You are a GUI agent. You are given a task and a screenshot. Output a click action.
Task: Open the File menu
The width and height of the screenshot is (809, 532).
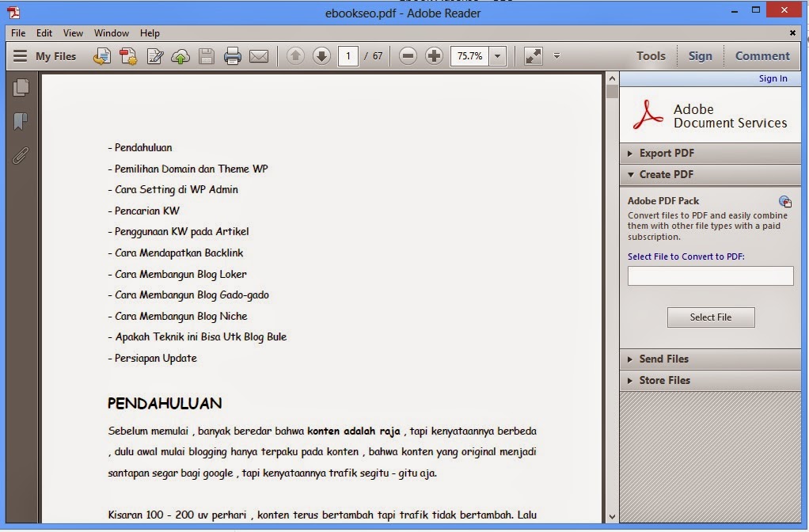coord(18,33)
